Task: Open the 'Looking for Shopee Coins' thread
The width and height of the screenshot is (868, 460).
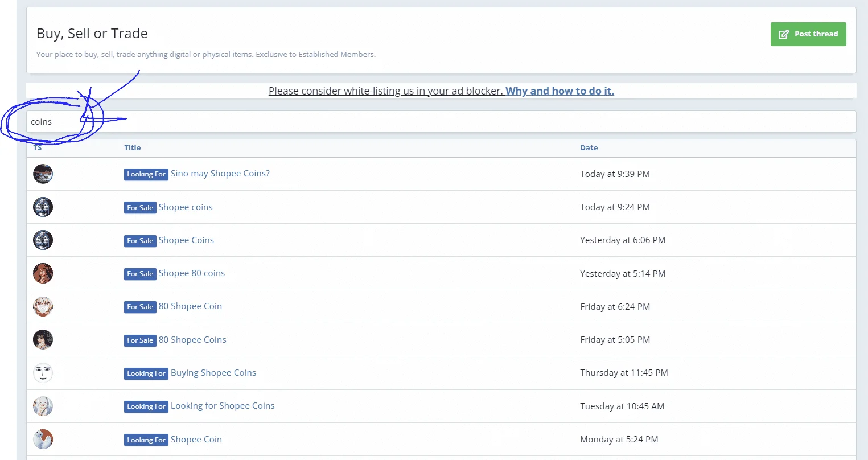Action: point(223,406)
